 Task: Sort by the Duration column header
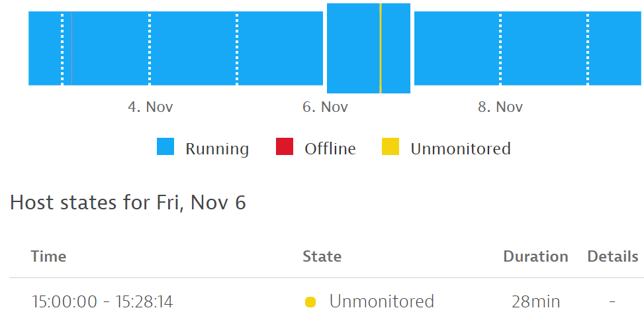tap(535, 256)
